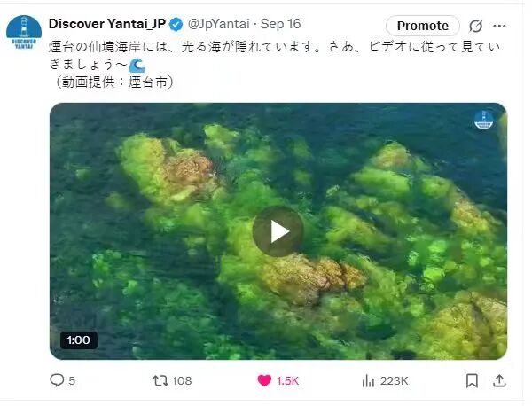Open the @JpYantai handle link
The image size is (532, 406).
click(218, 24)
